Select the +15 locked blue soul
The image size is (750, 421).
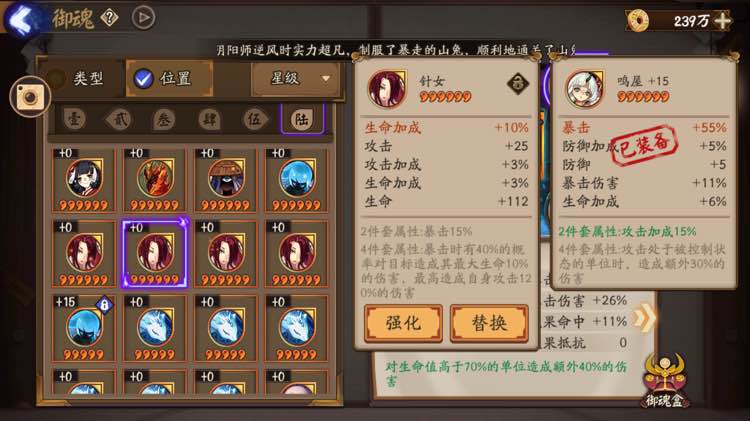pos(84,328)
